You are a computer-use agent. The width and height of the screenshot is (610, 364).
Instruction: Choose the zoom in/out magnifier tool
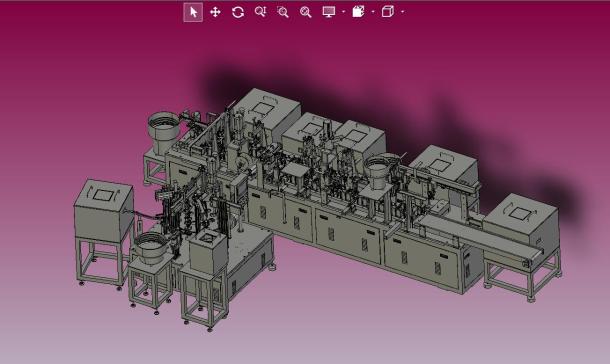click(260, 12)
